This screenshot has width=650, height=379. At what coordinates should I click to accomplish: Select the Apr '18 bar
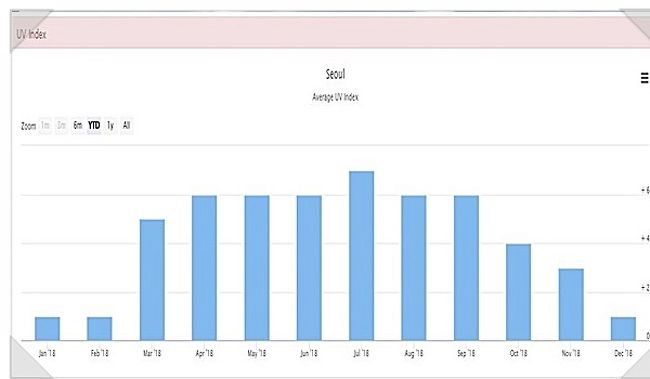coord(204,268)
